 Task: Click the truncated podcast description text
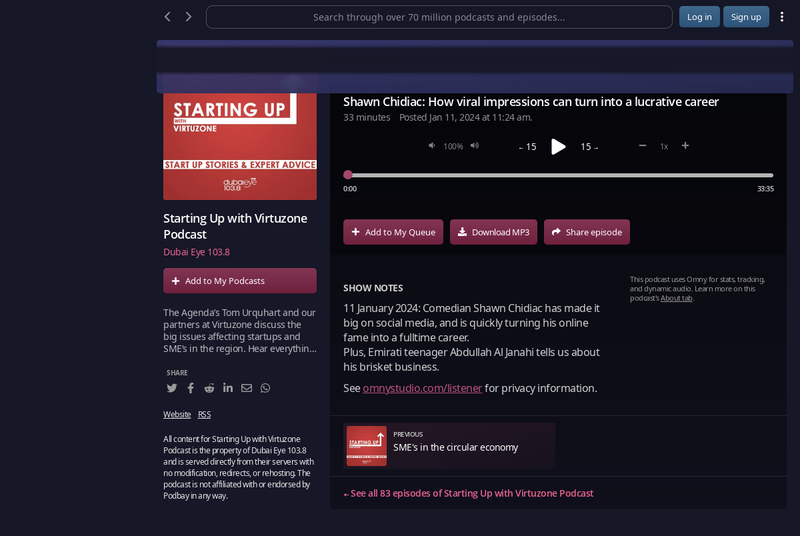pyautogui.click(x=240, y=330)
